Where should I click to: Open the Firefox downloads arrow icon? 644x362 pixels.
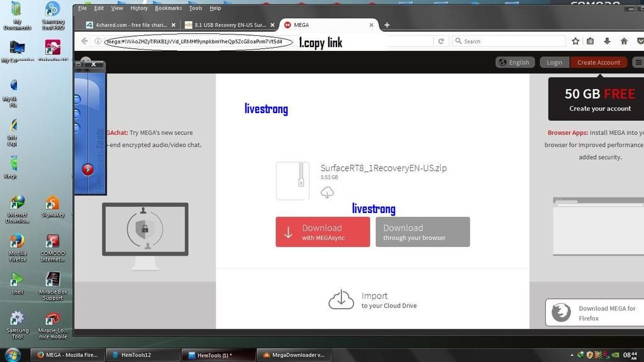pos(607,41)
